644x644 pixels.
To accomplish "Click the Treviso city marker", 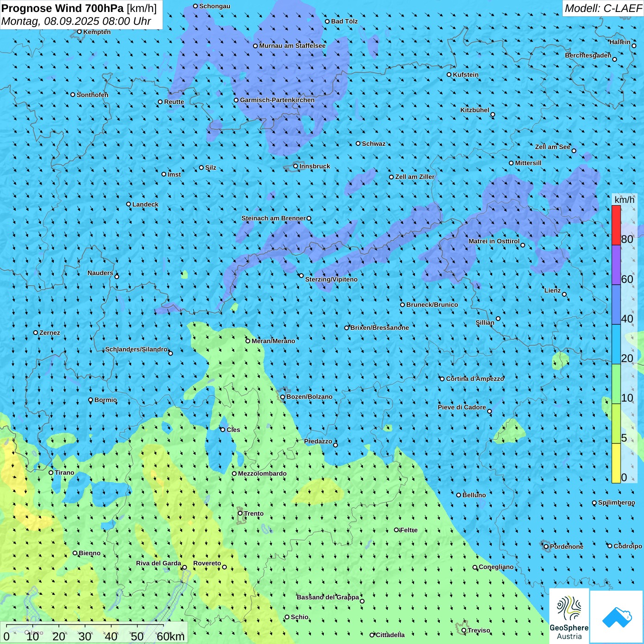I will coord(464,630).
